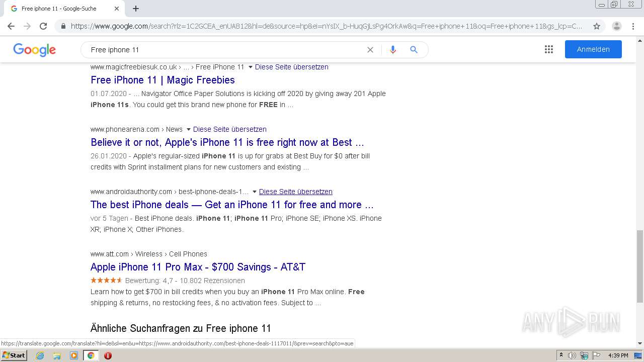Translate the phonearena page
Image resolution: width=644 pixels, height=362 pixels.
tap(230, 129)
